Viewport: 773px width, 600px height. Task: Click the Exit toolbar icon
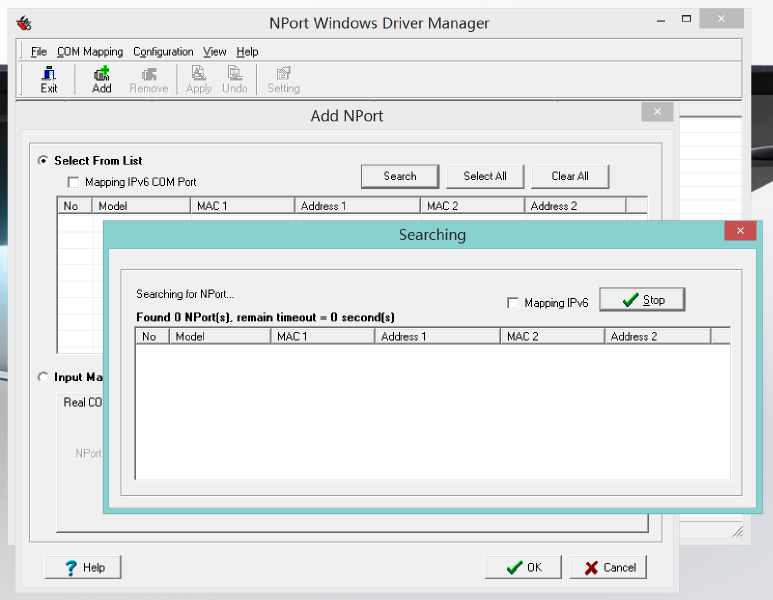48,80
